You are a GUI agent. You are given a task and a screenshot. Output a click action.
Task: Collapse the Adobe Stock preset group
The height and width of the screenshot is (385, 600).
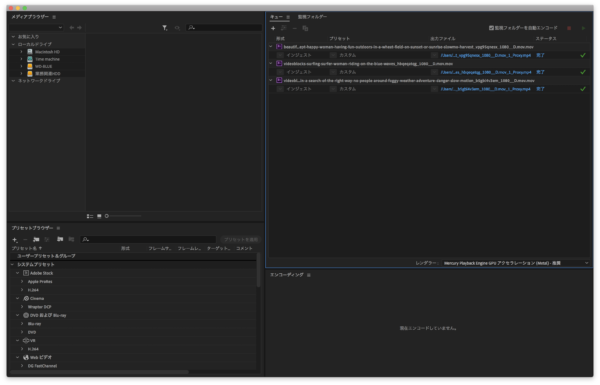[17, 273]
